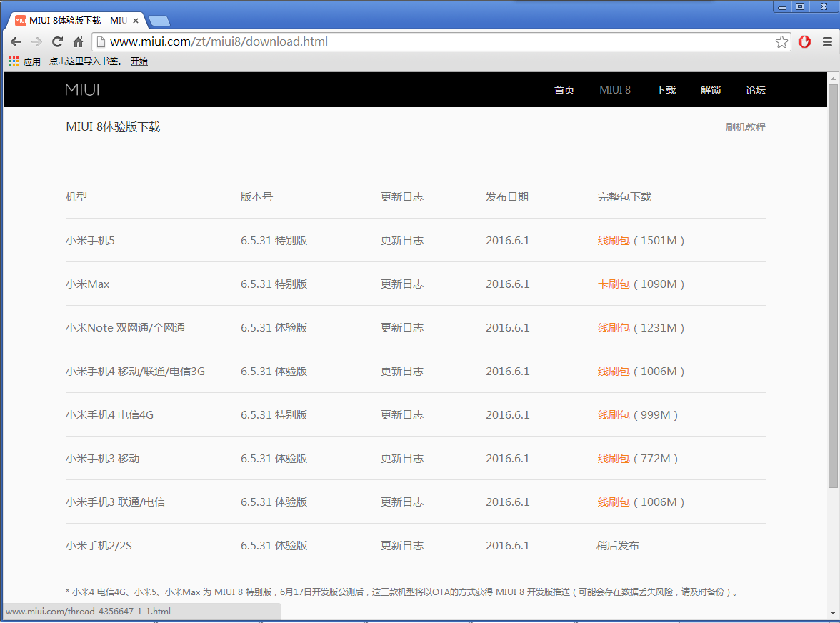Open the Chrome hamburger menu
Image resolution: width=840 pixels, height=623 pixels.
[827, 41]
